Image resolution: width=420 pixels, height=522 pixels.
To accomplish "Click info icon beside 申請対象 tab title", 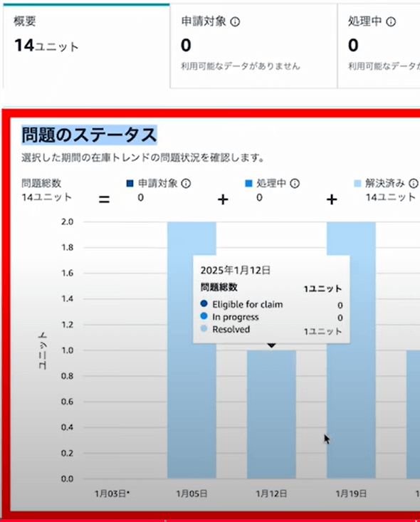I will [x=235, y=22].
